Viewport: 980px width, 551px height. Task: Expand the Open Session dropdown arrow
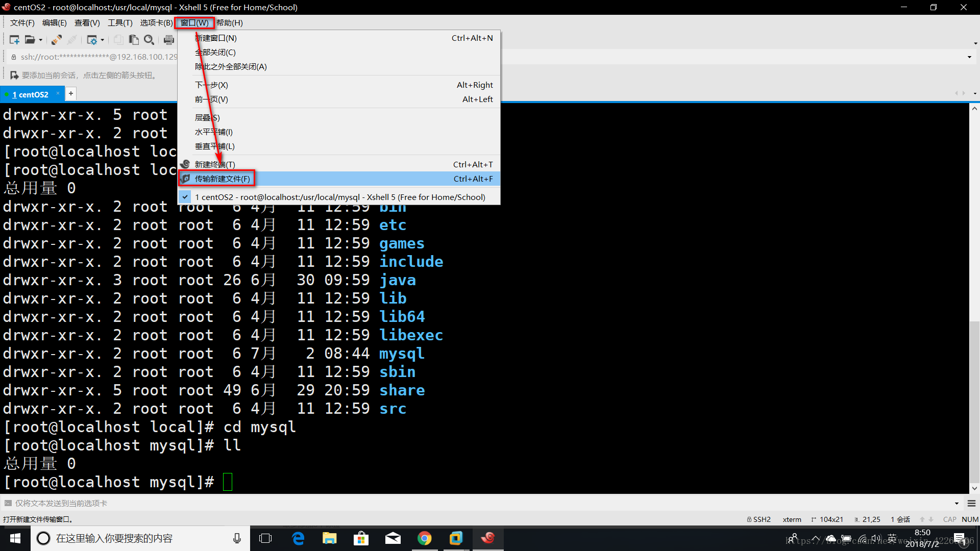click(41, 40)
